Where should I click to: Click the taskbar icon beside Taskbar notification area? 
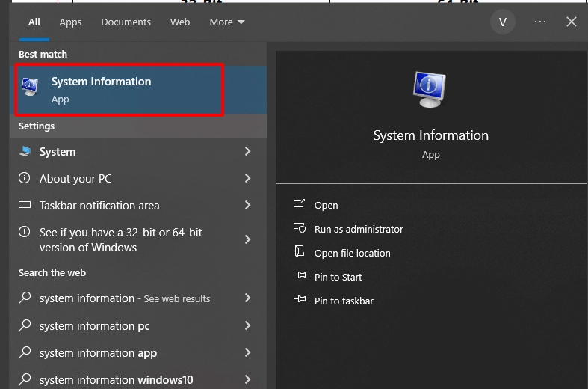[25, 205]
